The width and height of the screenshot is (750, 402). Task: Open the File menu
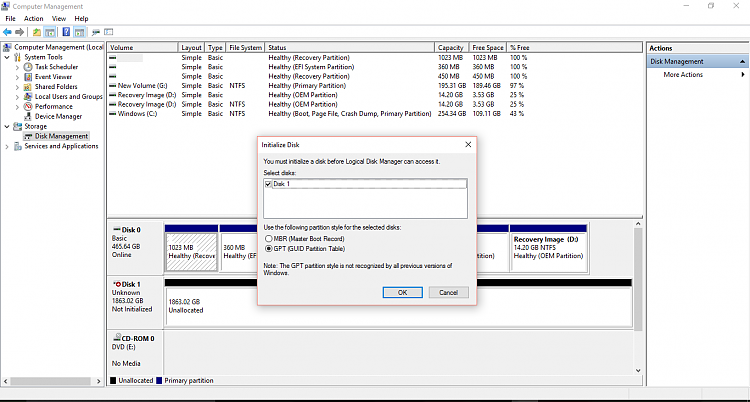[10, 19]
